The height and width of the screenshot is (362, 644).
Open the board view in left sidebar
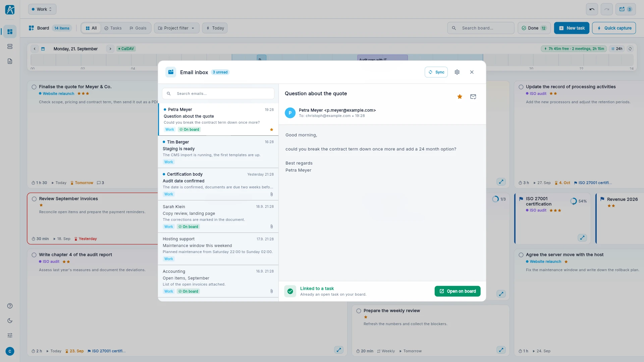click(10, 32)
